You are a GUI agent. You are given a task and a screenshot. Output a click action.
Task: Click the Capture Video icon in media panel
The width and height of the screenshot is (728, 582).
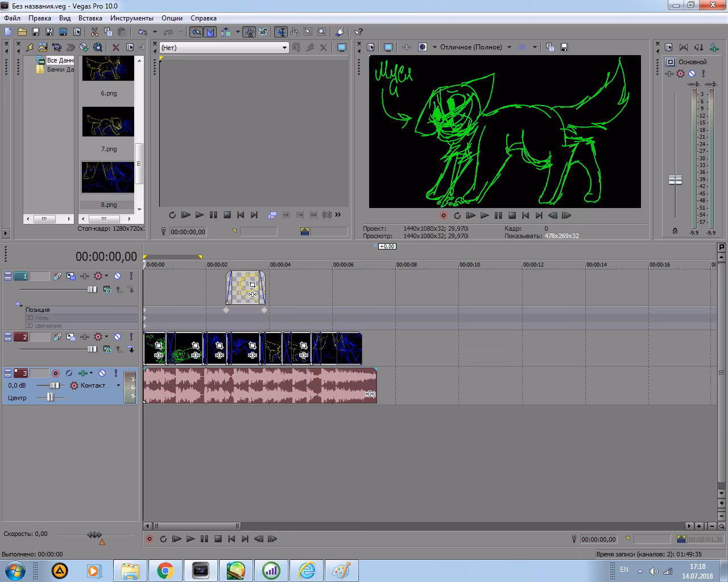(x=56, y=47)
